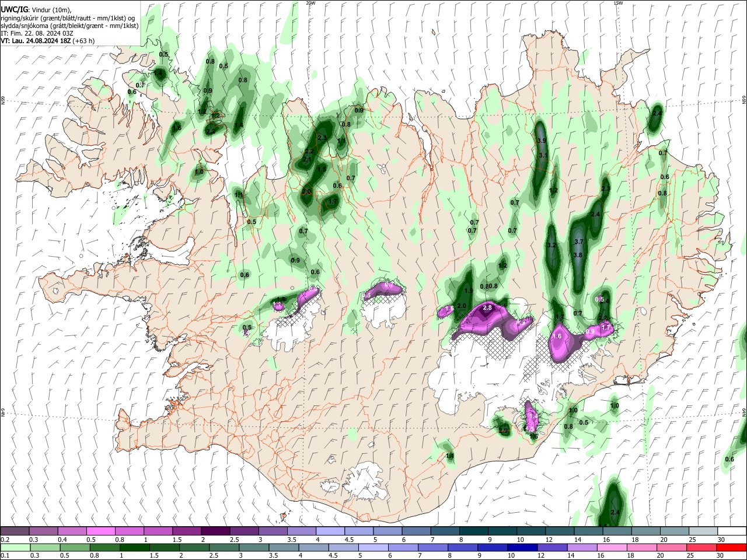Pick the bright red swatch above 30 in the rain legend
Viewport: 747px width, 560px height.
tap(731, 547)
